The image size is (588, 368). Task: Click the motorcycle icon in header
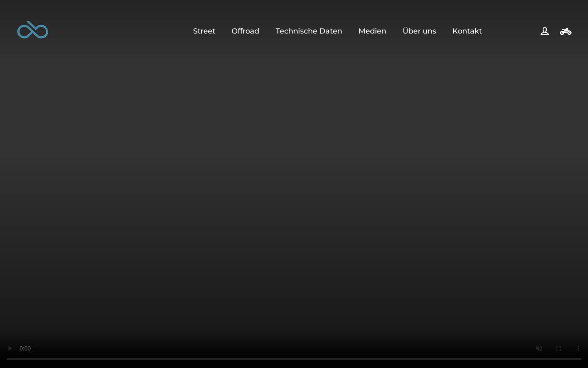click(566, 31)
